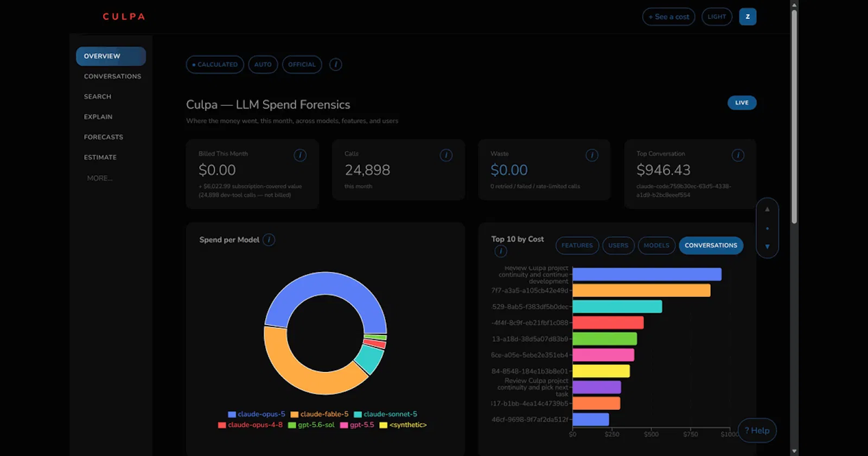Toggle claude-sonnet-5 legend entry
Screen dimensions: 868x456
(386, 414)
